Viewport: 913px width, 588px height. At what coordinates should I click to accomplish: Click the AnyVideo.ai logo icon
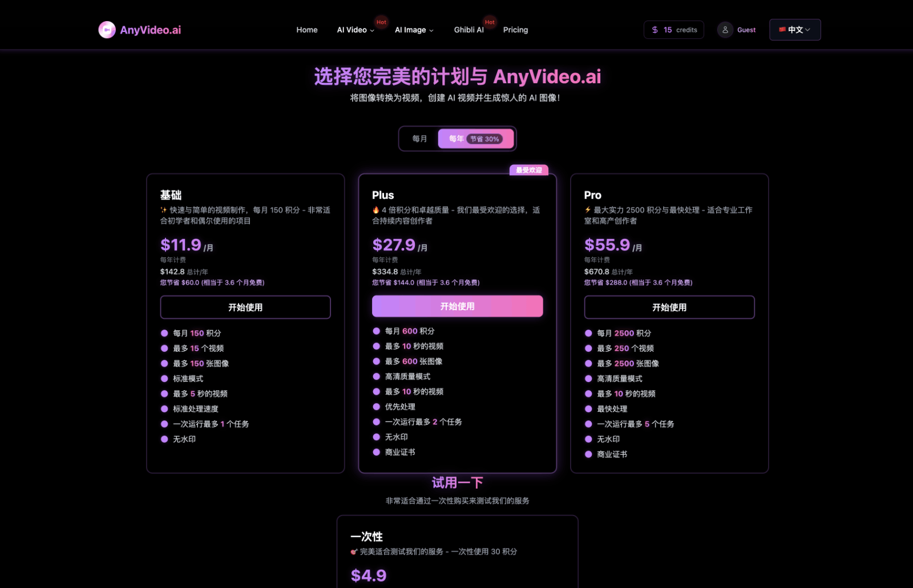[107, 30]
